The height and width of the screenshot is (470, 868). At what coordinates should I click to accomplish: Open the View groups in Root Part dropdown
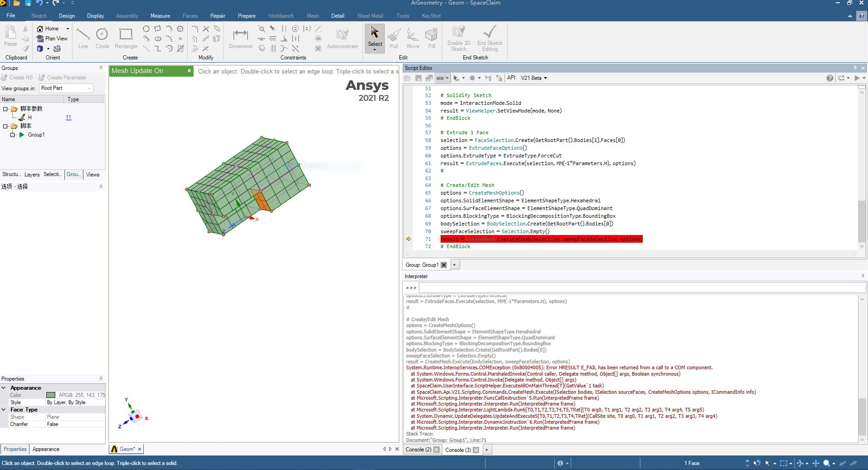(66, 88)
